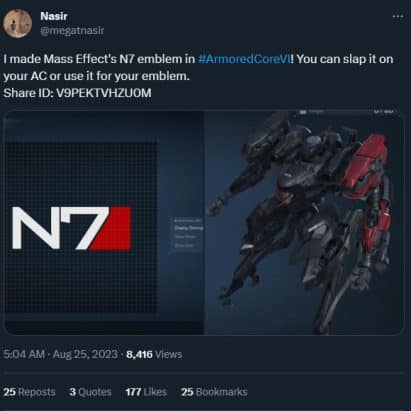Click the 25 Bookmarks count
Viewport: 411px width, 411px height.
(214, 392)
